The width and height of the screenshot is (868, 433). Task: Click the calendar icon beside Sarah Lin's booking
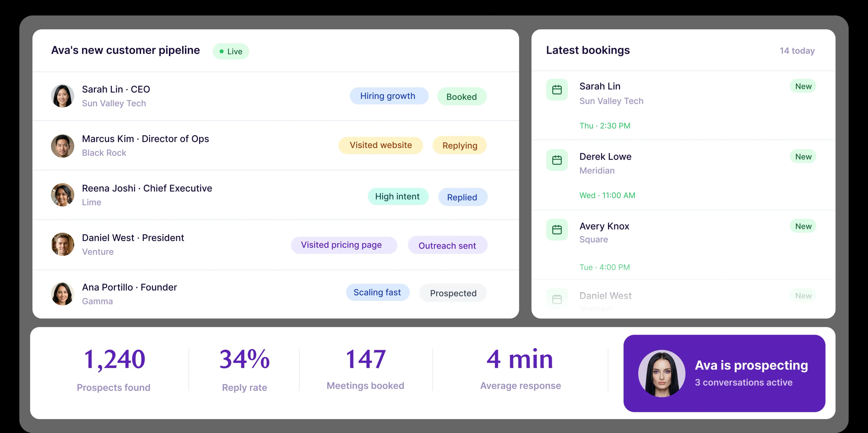pos(557,90)
